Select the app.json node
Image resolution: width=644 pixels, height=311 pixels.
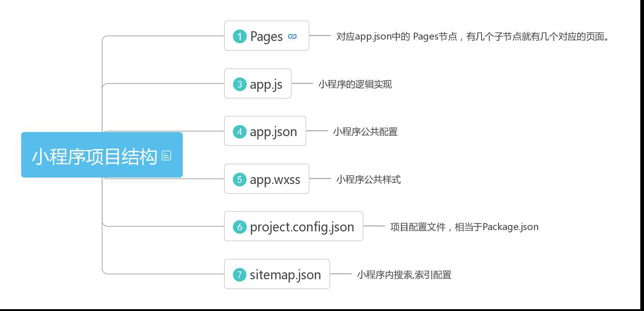tap(265, 131)
